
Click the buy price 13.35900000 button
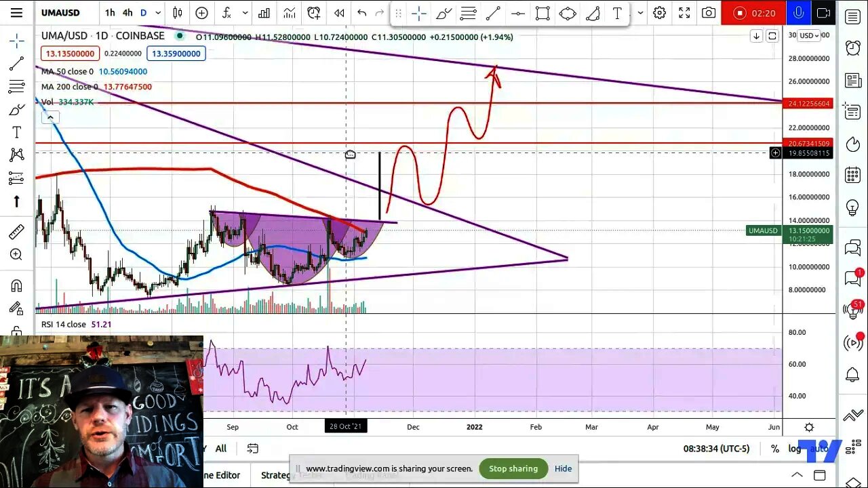[x=176, y=54]
